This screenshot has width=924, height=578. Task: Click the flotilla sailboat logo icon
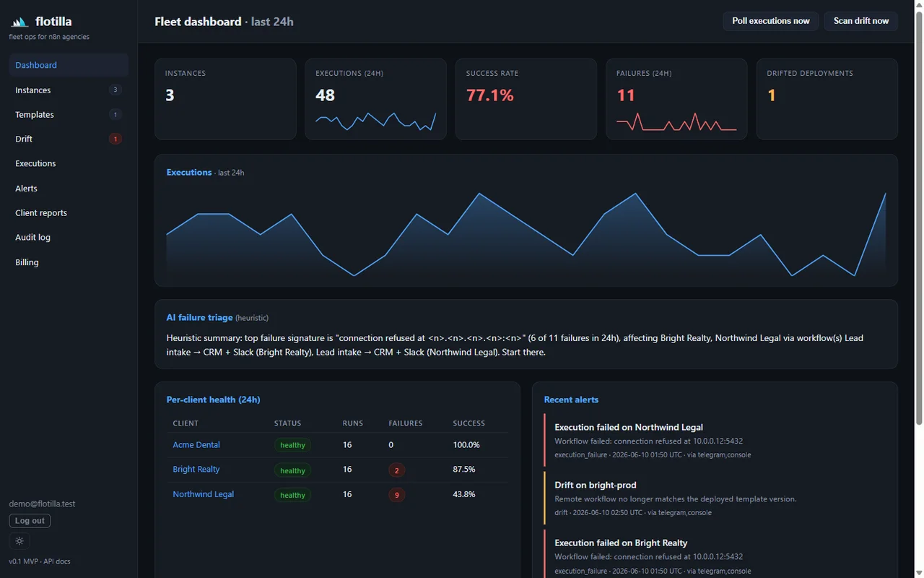tap(19, 22)
